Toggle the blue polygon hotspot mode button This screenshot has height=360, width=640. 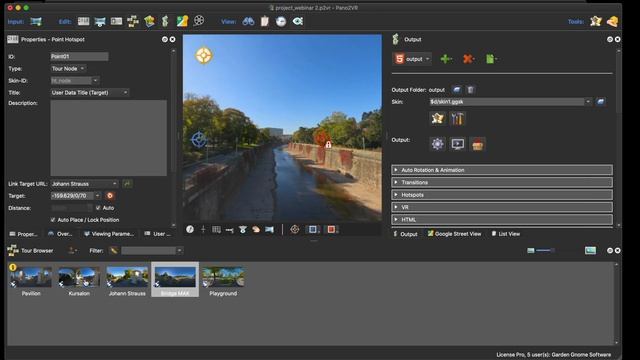312,229
